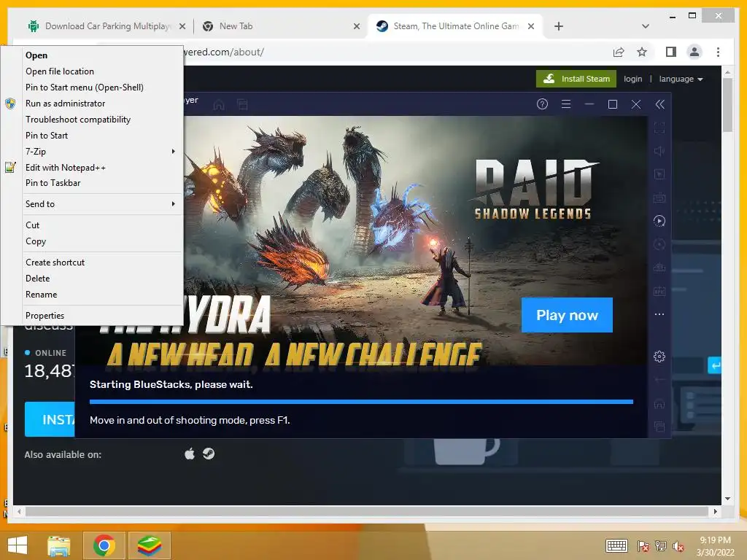Open Properties from context menu

coord(102,316)
